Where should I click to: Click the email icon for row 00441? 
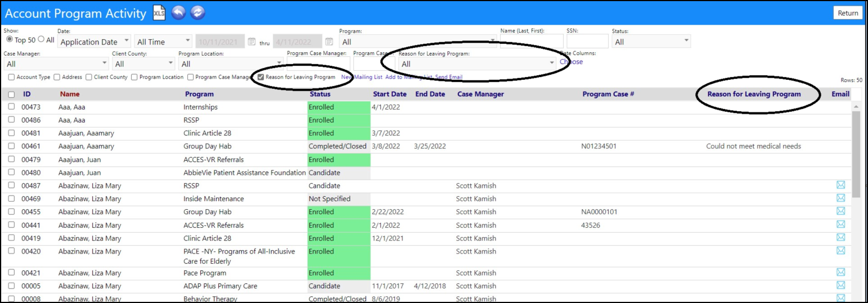[x=841, y=225]
